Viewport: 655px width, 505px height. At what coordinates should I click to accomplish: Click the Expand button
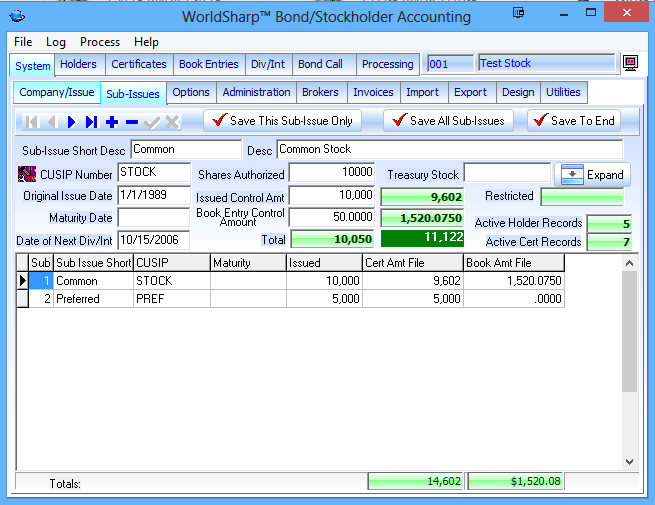pos(593,174)
